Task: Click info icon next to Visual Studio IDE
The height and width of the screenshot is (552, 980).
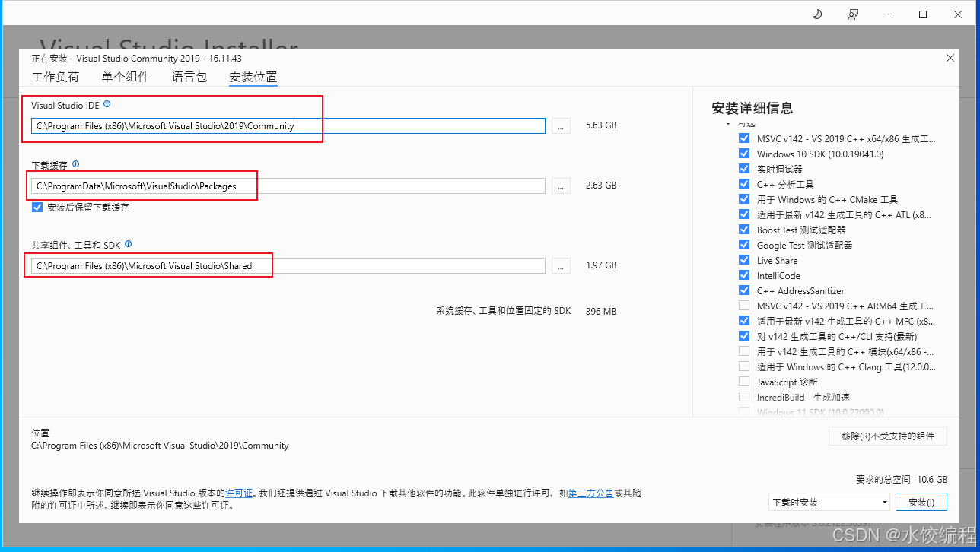Action: [x=107, y=104]
